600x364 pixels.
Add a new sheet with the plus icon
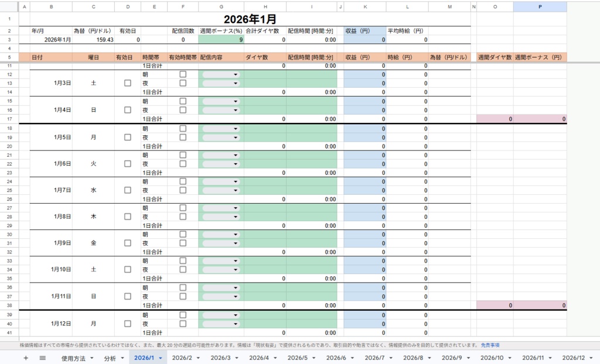26,358
